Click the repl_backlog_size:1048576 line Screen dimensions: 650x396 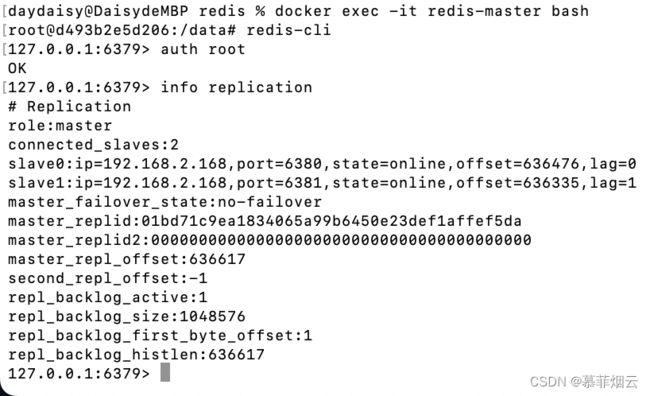pos(127,316)
